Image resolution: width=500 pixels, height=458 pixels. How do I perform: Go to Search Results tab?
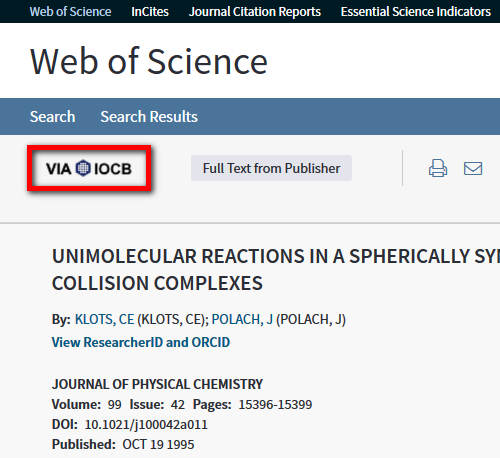(149, 117)
